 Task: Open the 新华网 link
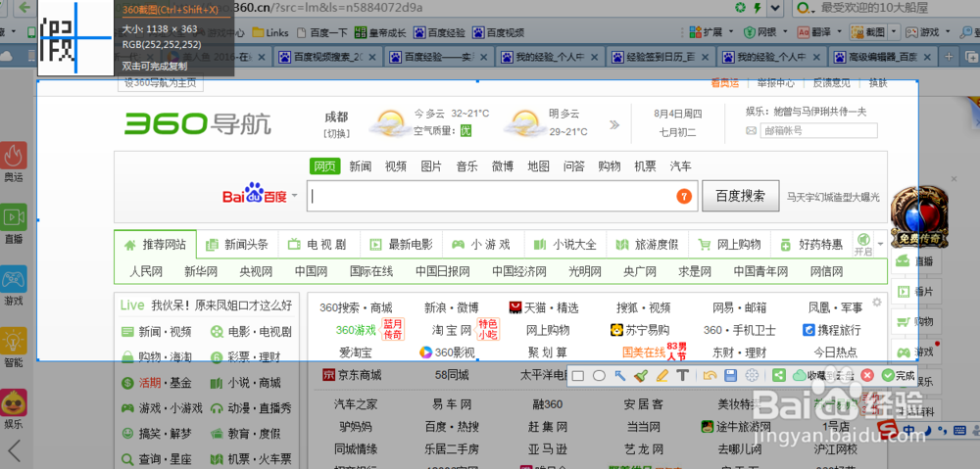click(201, 271)
